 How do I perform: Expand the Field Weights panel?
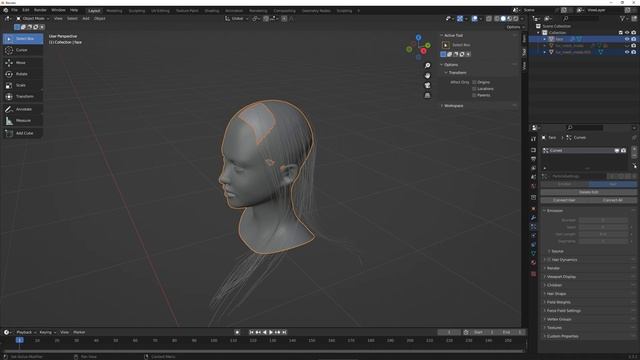click(588, 302)
